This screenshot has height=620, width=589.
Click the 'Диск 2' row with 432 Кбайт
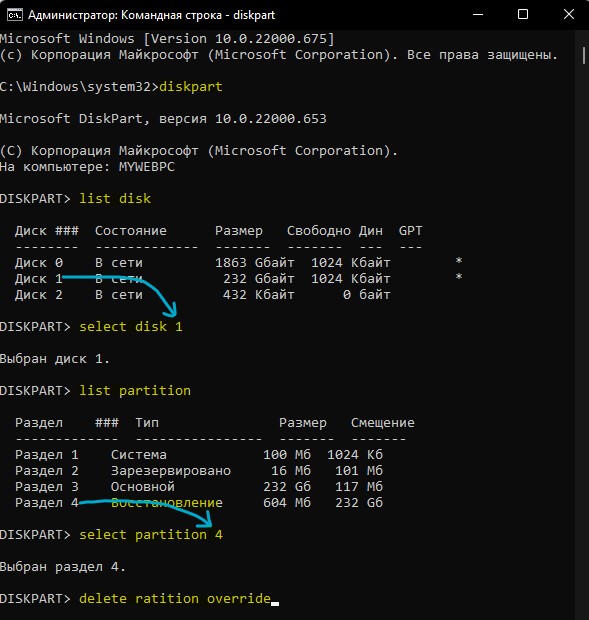tap(203, 295)
